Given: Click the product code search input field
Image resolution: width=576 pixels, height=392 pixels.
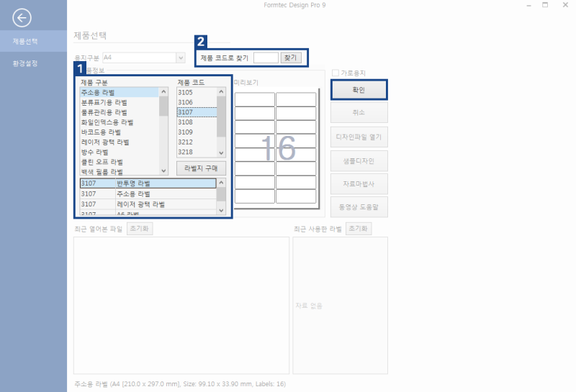Looking at the screenshot, I should [x=266, y=58].
